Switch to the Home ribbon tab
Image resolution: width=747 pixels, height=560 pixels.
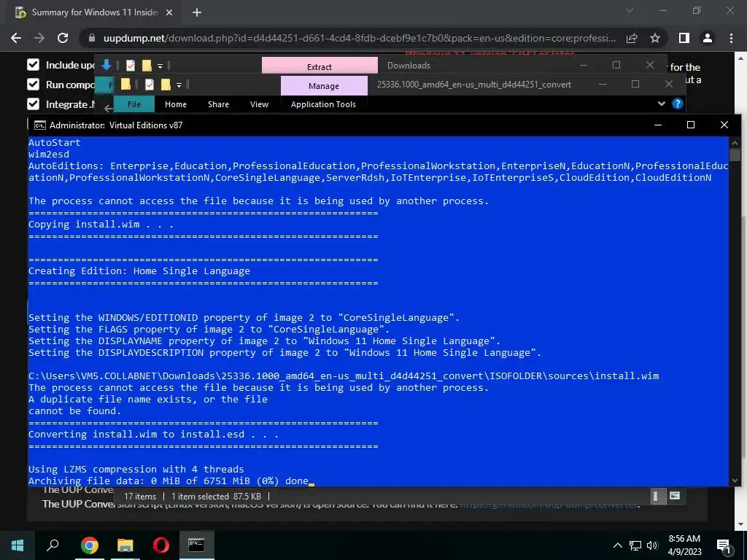[x=176, y=104]
